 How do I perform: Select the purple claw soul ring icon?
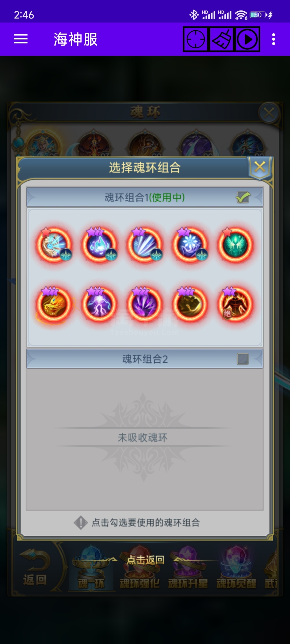145,304
